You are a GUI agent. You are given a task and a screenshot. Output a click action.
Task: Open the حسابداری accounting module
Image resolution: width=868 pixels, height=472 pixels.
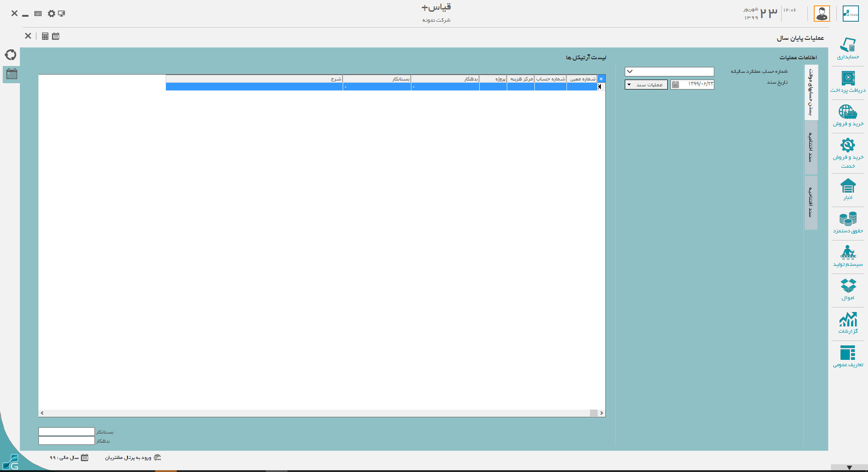click(x=848, y=49)
